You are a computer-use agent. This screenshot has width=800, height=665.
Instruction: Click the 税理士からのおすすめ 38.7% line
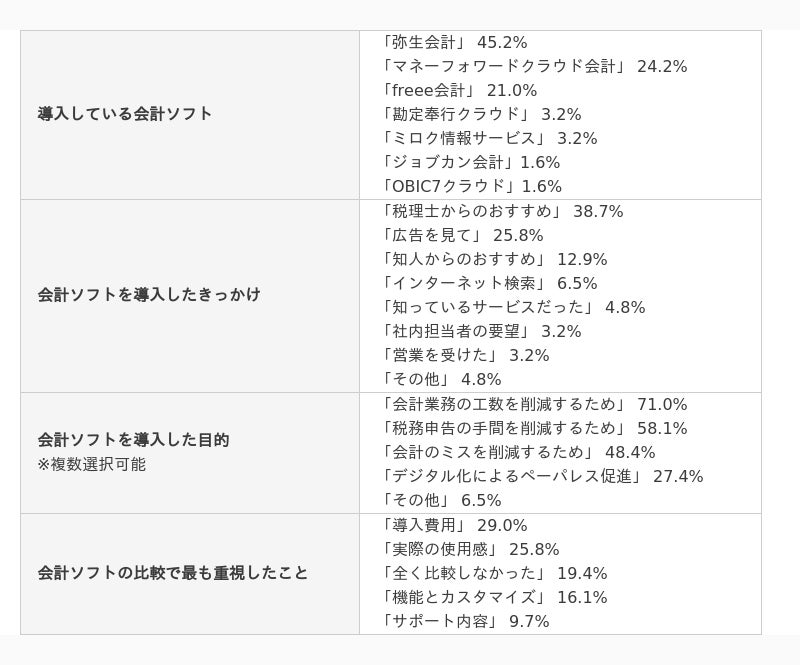502,211
